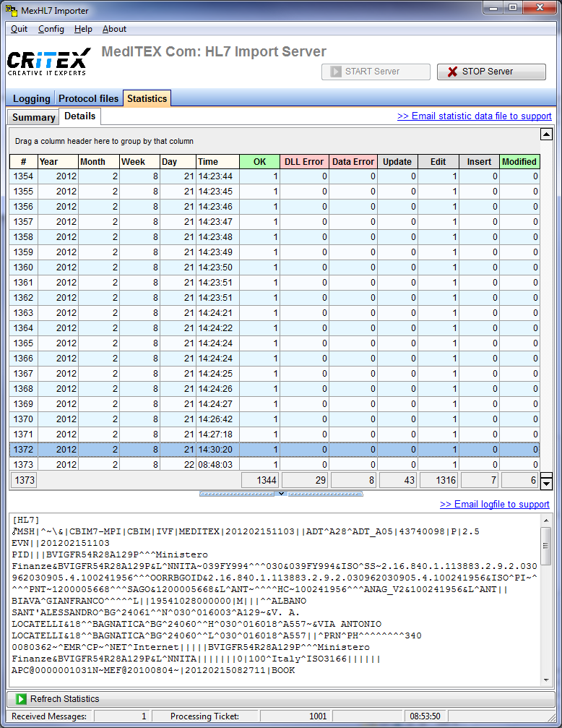
Task: Select the Statistics tab
Action: [147, 98]
